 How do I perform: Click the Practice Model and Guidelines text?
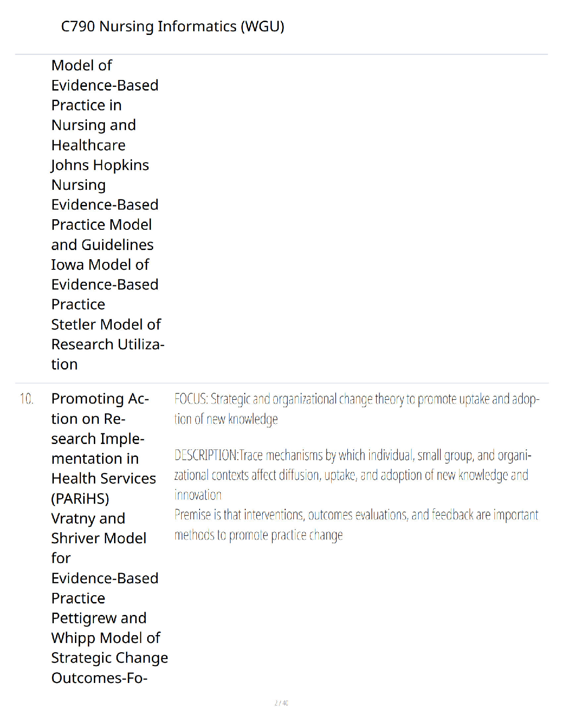[x=102, y=234]
